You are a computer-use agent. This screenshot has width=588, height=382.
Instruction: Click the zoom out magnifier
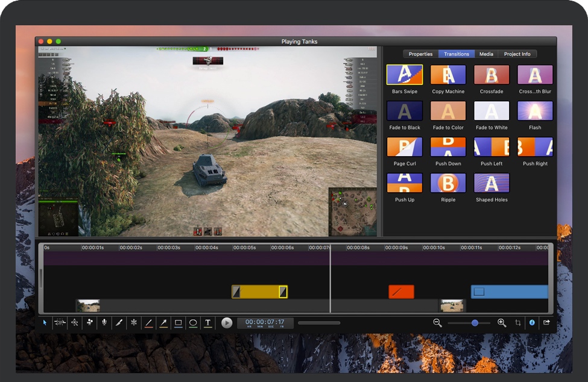[437, 323]
